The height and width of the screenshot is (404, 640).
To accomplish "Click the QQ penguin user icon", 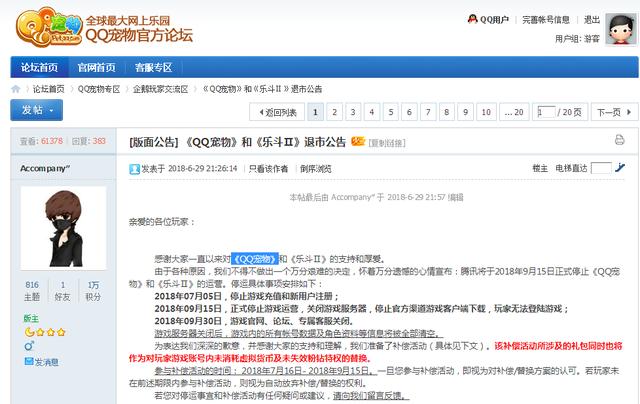I will coord(472,19).
